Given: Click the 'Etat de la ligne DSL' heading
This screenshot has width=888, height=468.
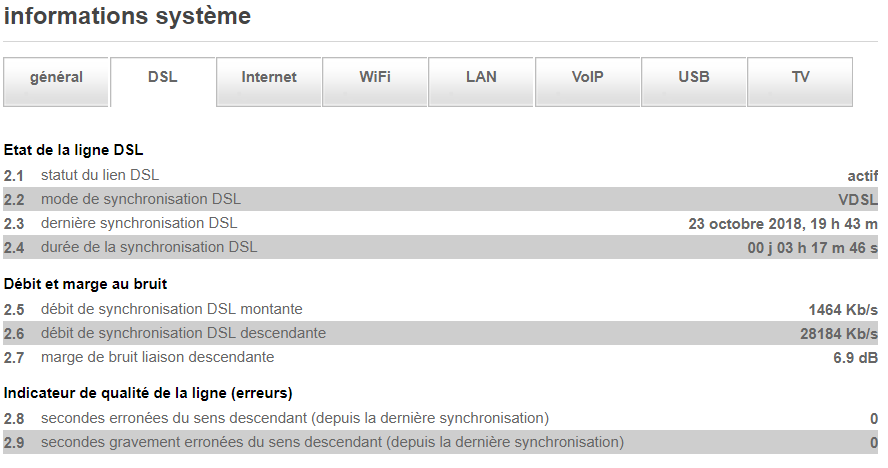Looking at the screenshot, I should (74, 150).
